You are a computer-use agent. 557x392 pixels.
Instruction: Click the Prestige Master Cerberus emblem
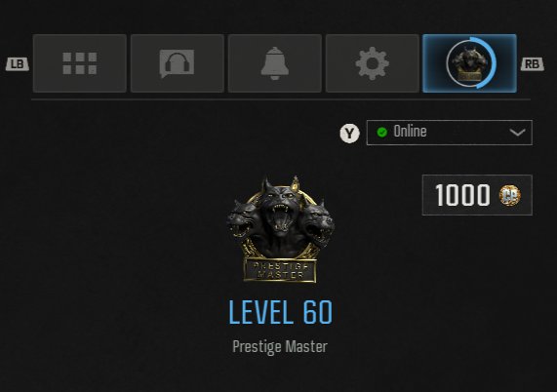coord(280,229)
